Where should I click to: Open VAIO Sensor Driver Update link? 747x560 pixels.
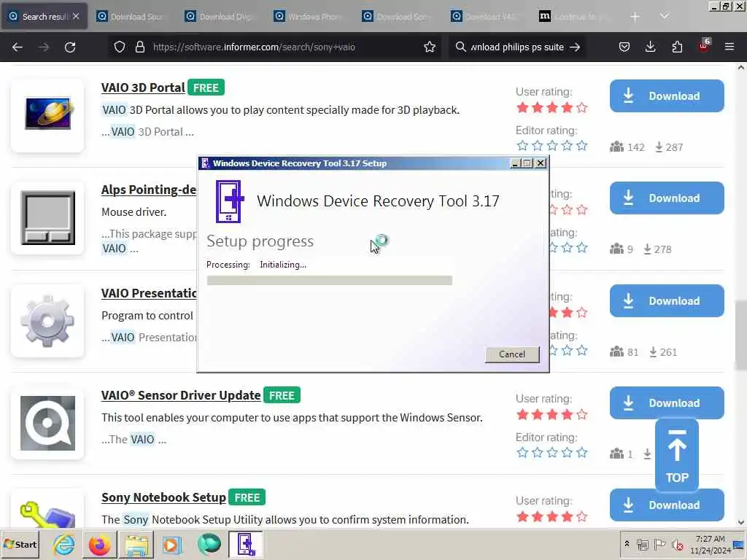click(181, 395)
